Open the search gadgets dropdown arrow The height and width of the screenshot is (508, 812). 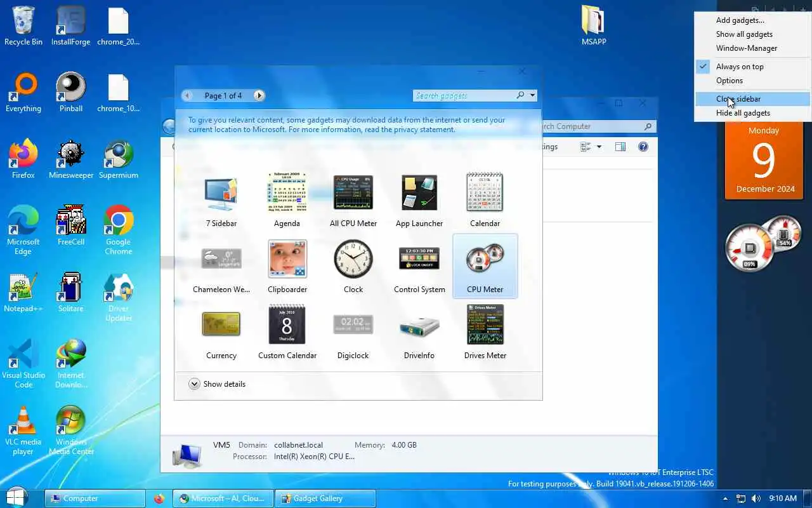coord(532,95)
